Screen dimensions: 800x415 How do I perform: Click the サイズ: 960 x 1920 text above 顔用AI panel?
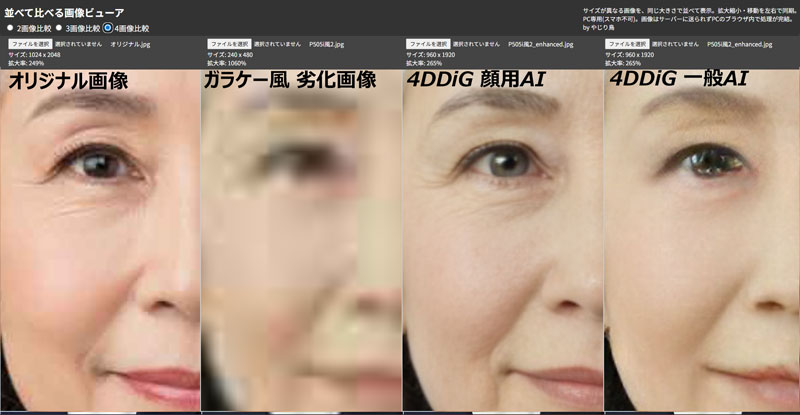coord(431,55)
